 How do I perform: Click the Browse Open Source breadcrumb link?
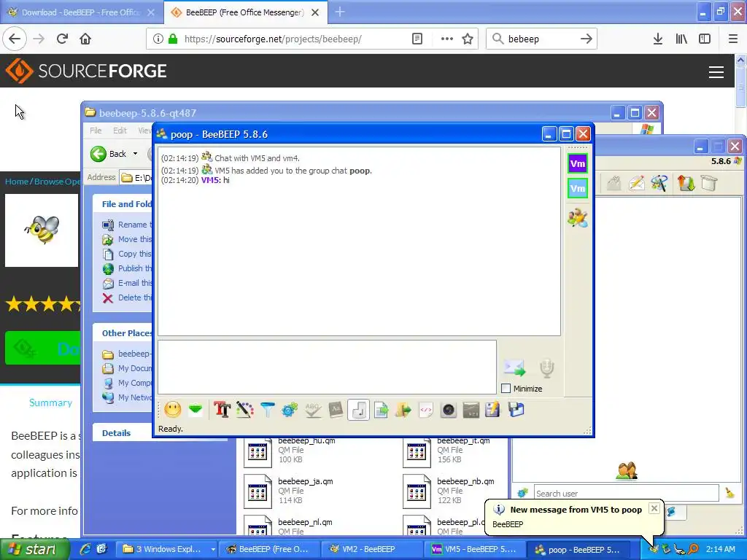pyautogui.click(x=57, y=182)
